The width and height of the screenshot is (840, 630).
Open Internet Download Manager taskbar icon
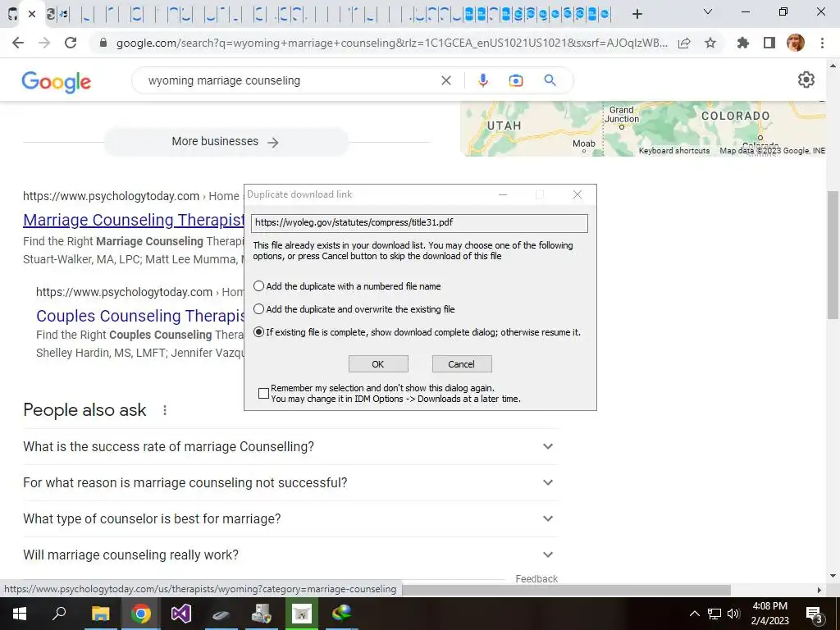[x=342, y=614]
